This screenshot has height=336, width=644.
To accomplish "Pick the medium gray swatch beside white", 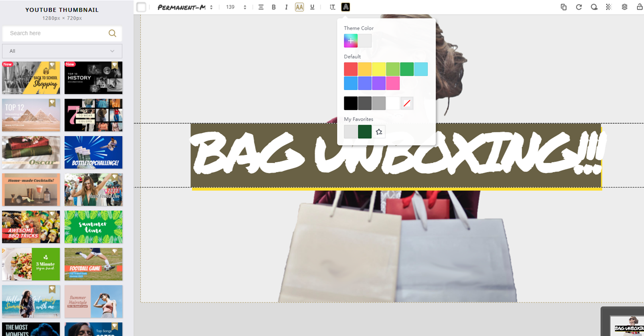I will (x=379, y=103).
